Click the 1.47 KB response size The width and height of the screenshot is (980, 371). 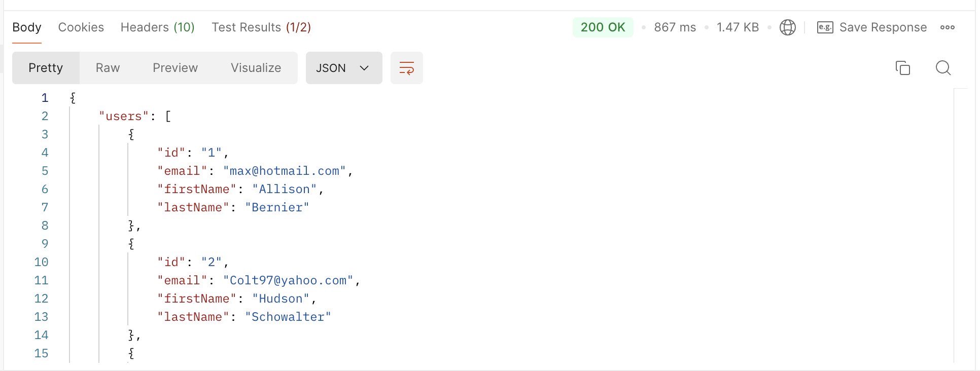738,27
